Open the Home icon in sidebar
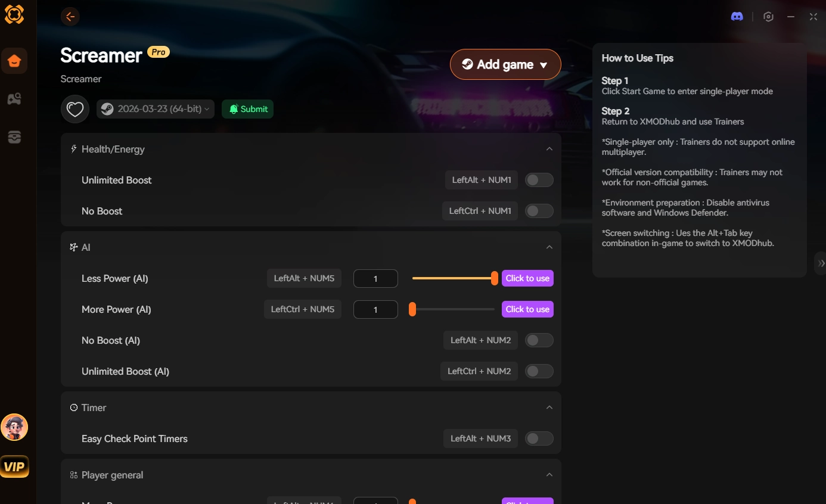The height and width of the screenshot is (504, 826). click(14, 61)
